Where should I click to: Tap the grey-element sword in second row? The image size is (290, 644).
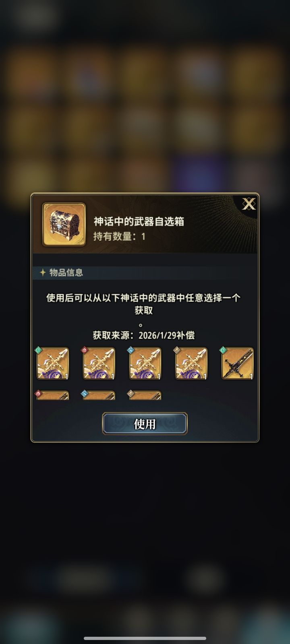pyautogui.click(x=145, y=395)
